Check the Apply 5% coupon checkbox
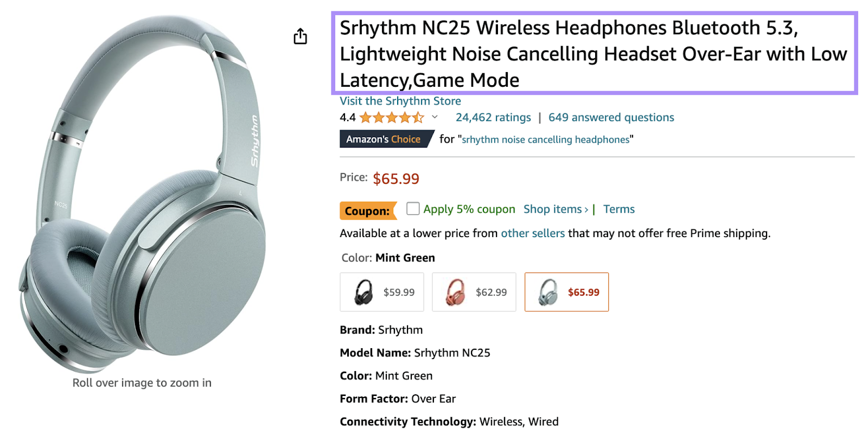Image resolution: width=868 pixels, height=435 pixels. click(413, 208)
